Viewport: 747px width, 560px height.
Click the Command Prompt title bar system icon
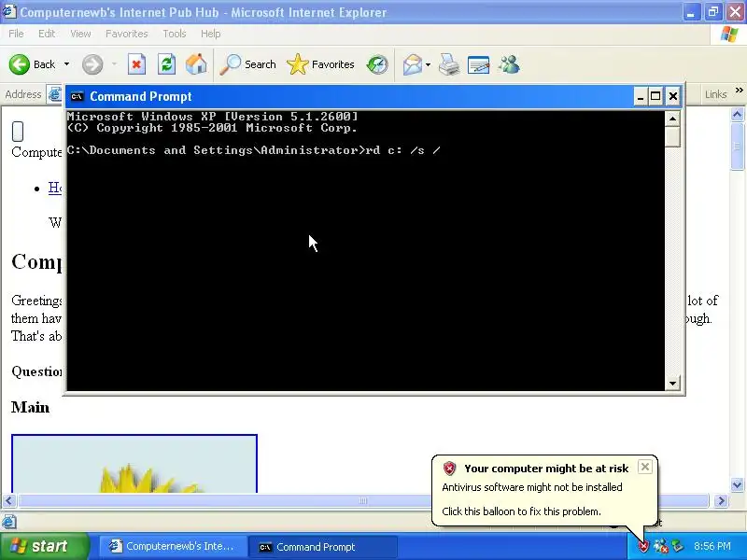tap(77, 97)
